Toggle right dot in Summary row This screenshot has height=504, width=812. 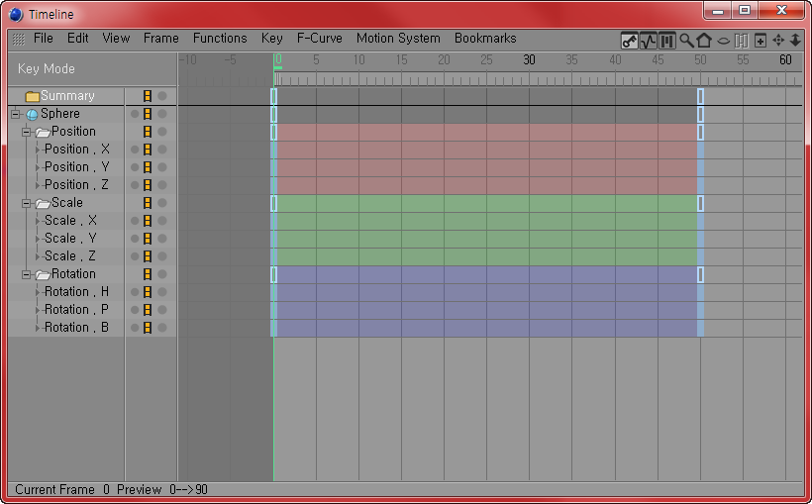162,96
